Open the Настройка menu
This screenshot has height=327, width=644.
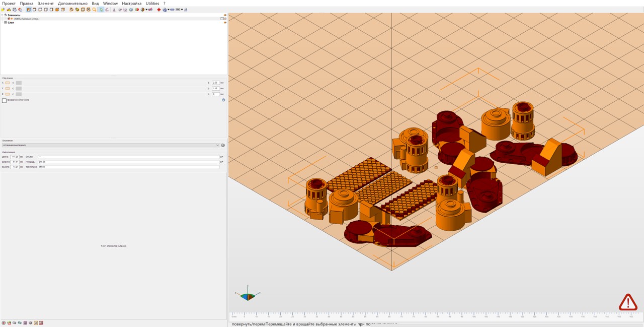[131, 4]
